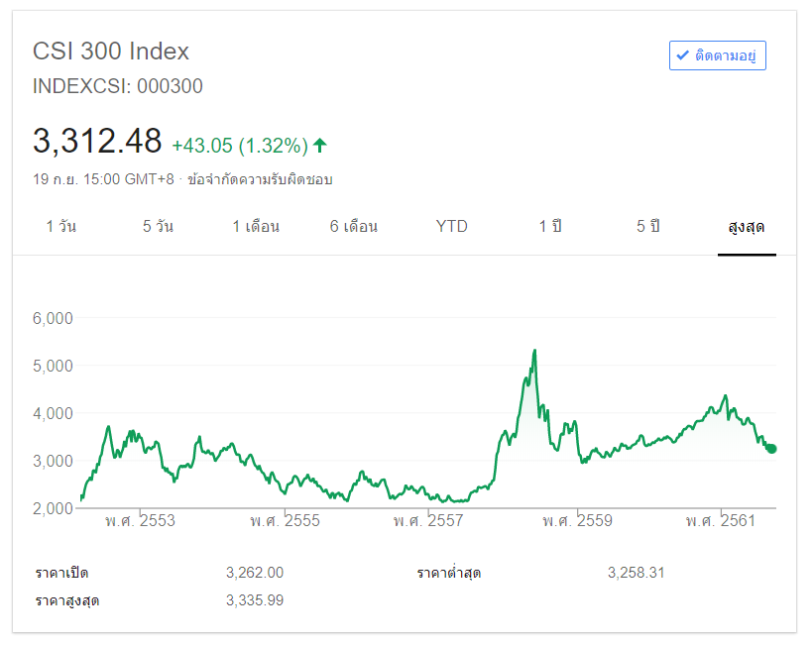The height and width of the screenshot is (646, 812).
Task: Switch to the 5 วัน tab
Action: click(158, 227)
